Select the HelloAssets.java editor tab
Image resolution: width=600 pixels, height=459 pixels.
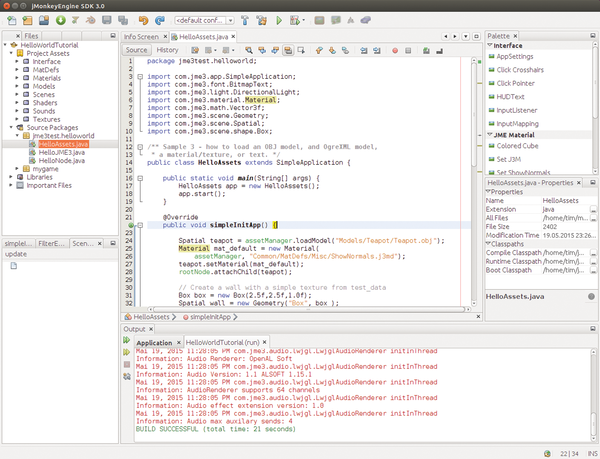pyautogui.click(x=203, y=37)
